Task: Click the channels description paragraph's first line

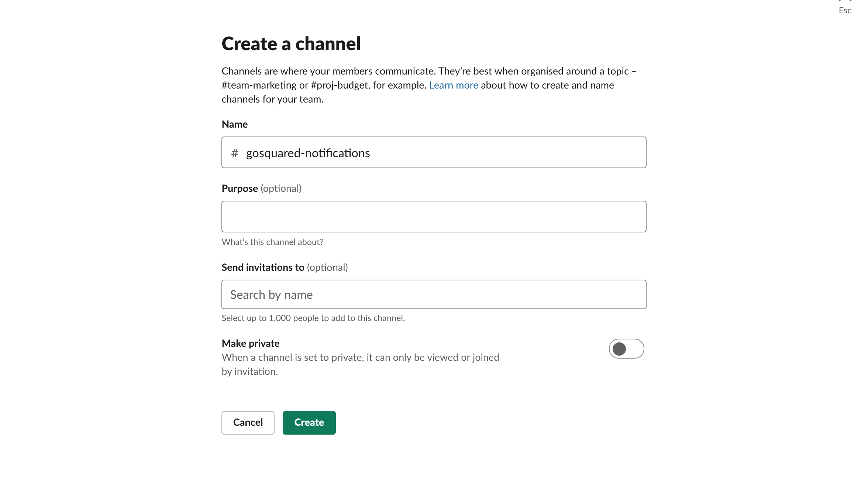Action: [x=428, y=71]
